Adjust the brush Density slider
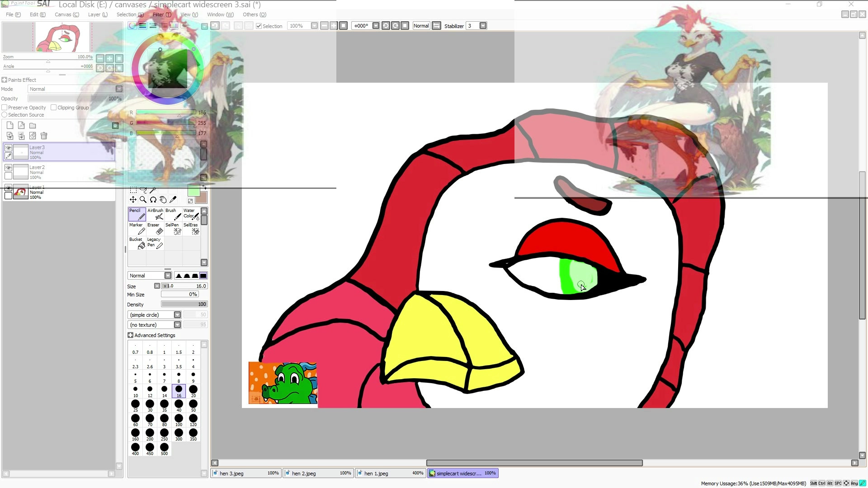 (184, 304)
